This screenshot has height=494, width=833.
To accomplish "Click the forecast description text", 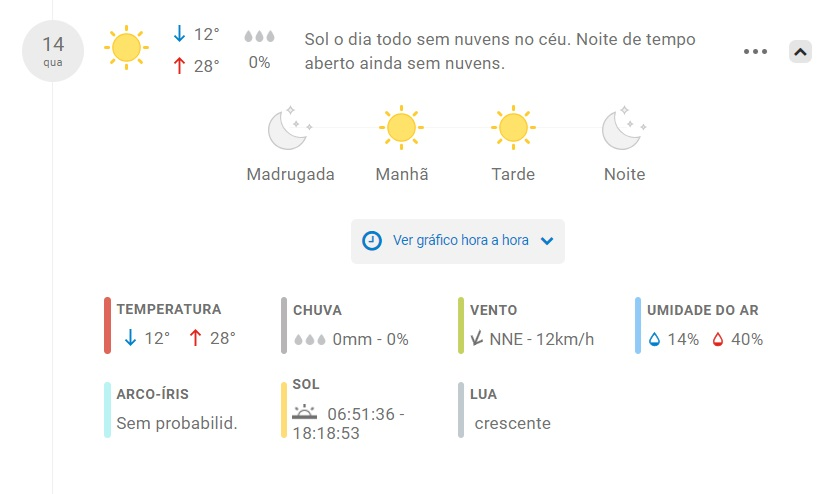I will pos(500,51).
